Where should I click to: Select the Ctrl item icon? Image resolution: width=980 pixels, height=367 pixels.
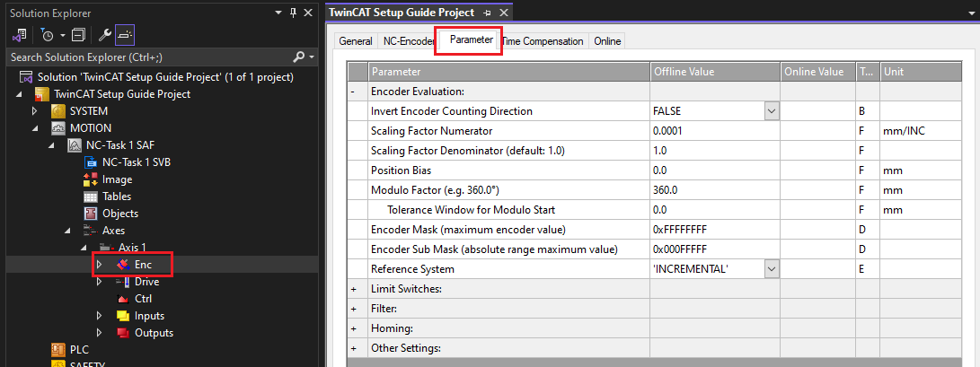[x=123, y=298]
